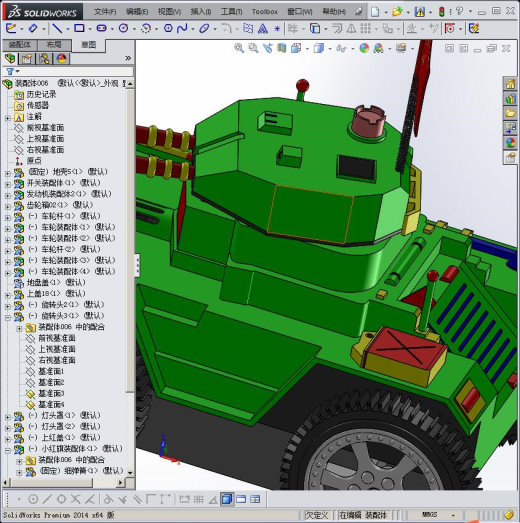Viewport: 520px width, 523px height.
Task: Click Zoom to Area magnifier icon
Action: click(x=253, y=48)
